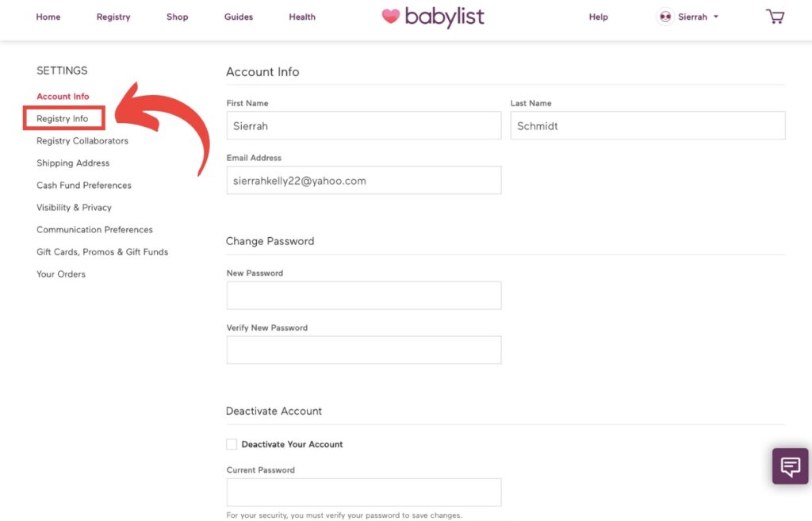Click Sierrah's avatar icon

665,16
